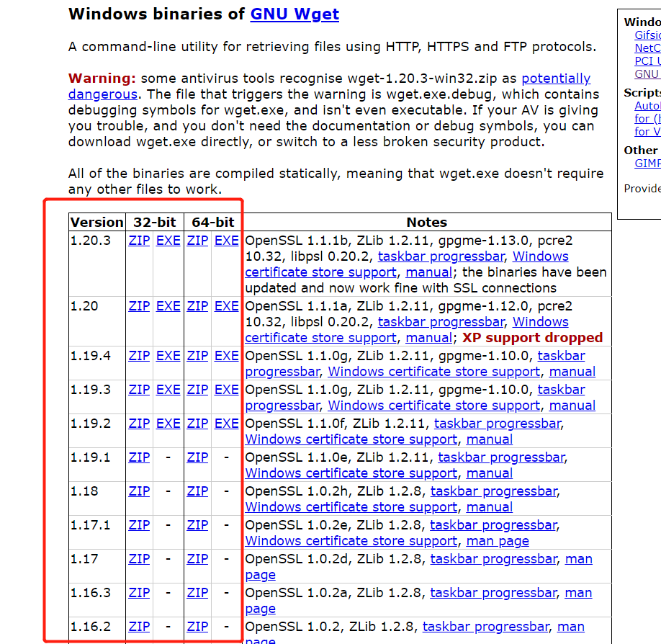
Task: Open the GNU Wget heading link
Action: point(294,14)
